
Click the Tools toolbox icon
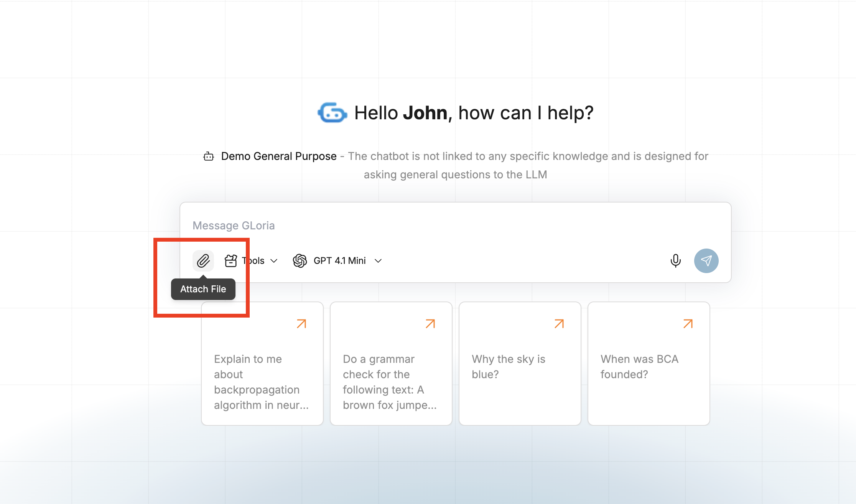231,261
